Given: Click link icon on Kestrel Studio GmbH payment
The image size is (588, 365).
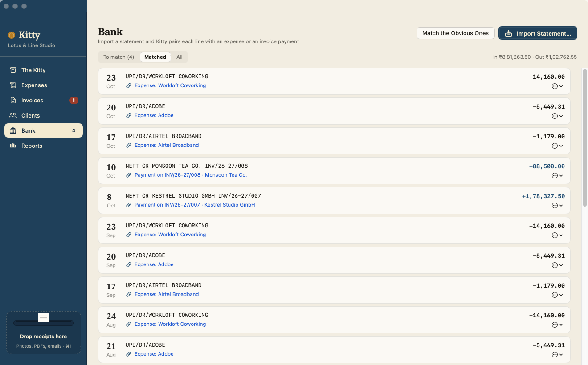Looking at the screenshot, I should (x=129, y=205).
